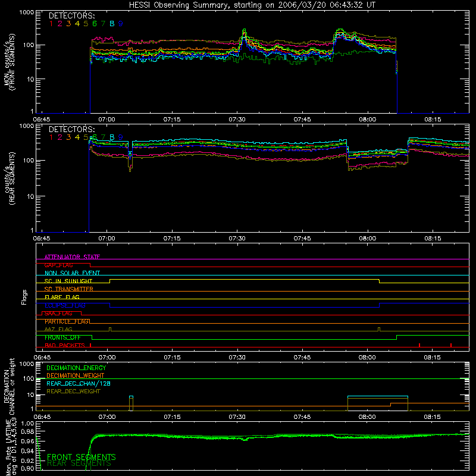
Task: Click the 10 y-axis label of the rear segments plot
Action: click(30, 196)
